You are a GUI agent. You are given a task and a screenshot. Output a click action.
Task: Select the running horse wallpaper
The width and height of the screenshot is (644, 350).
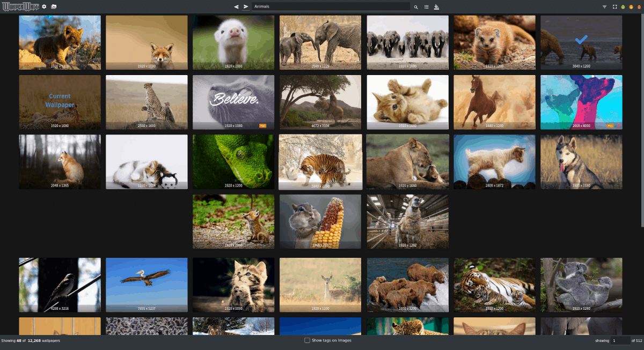coord(494,102)
